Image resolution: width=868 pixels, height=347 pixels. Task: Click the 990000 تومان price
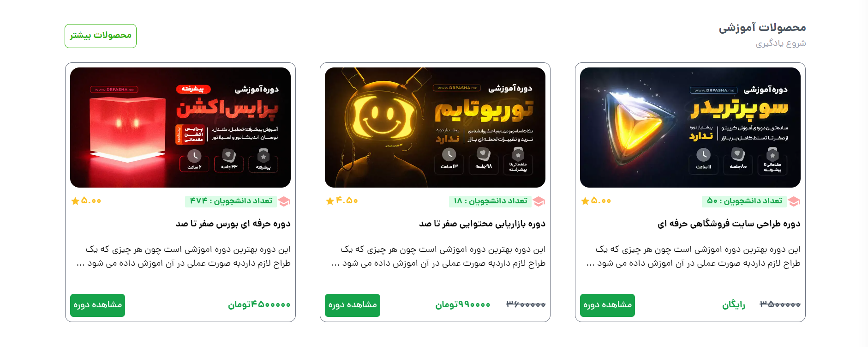463,305
